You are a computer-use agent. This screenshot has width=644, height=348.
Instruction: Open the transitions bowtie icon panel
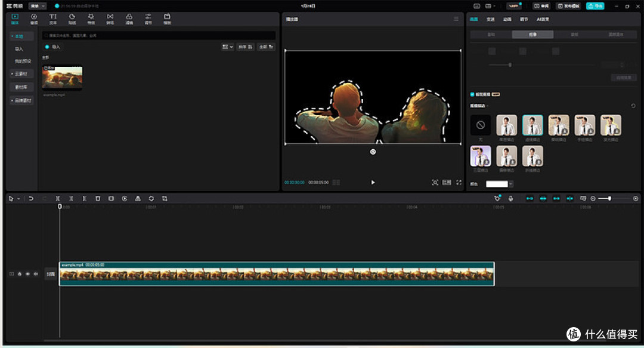coord(110,19)
